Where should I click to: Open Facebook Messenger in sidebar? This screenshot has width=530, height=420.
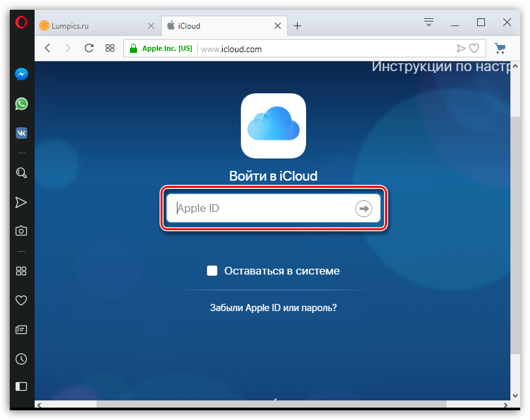[21, 74]
